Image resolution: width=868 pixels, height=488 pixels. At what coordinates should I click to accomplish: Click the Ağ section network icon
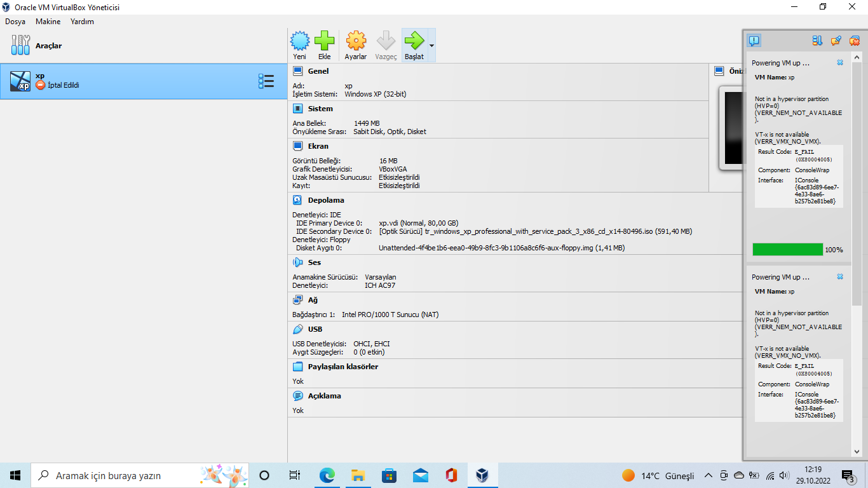tap(298, 300)
